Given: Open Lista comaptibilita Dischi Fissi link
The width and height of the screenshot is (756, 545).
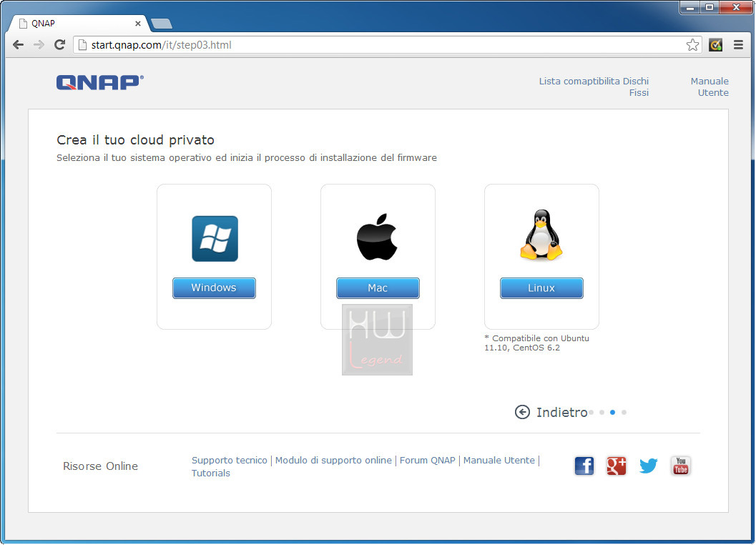Looking at the screenshot, I should pos(594,87).
